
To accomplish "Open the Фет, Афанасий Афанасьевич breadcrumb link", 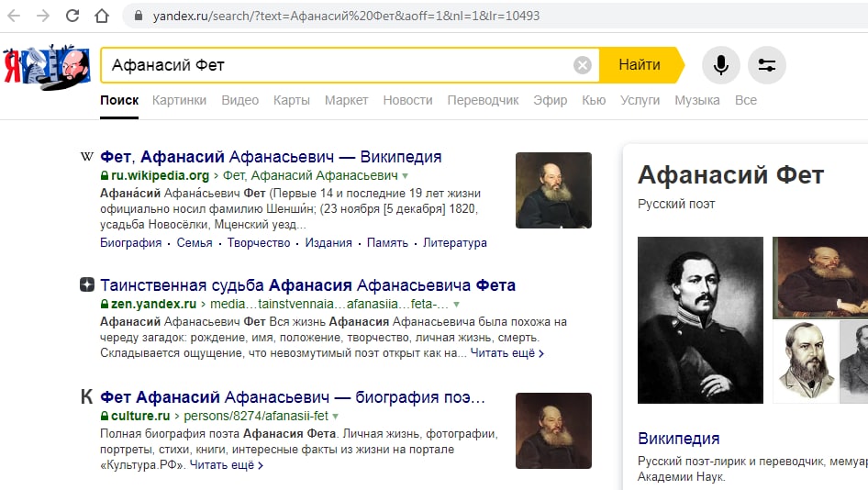I will 310,175.
